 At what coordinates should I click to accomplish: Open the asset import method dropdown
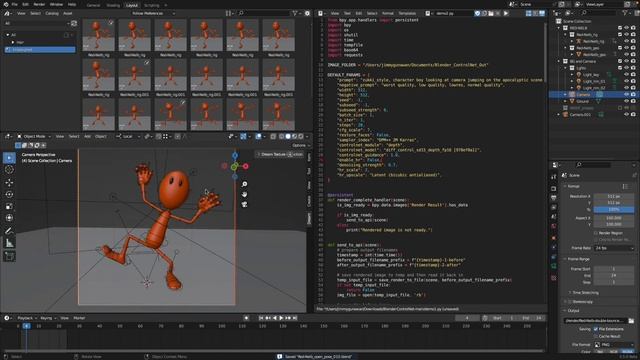coord(153,13)
